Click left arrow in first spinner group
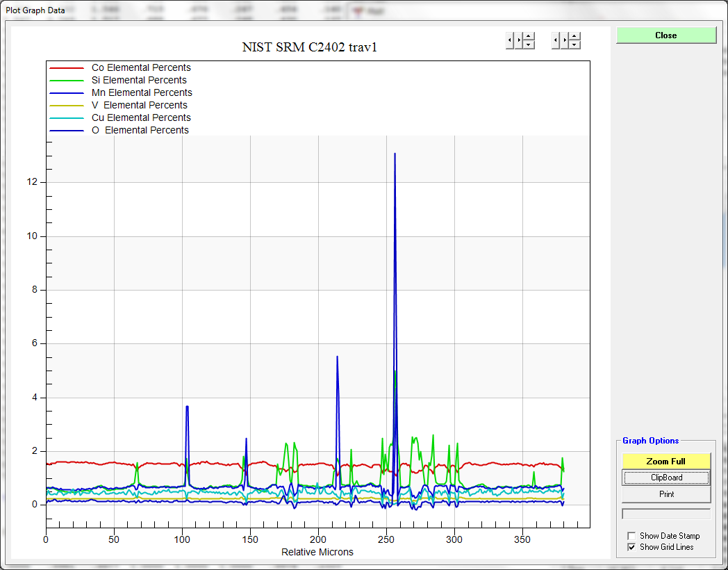 [510, 41]
